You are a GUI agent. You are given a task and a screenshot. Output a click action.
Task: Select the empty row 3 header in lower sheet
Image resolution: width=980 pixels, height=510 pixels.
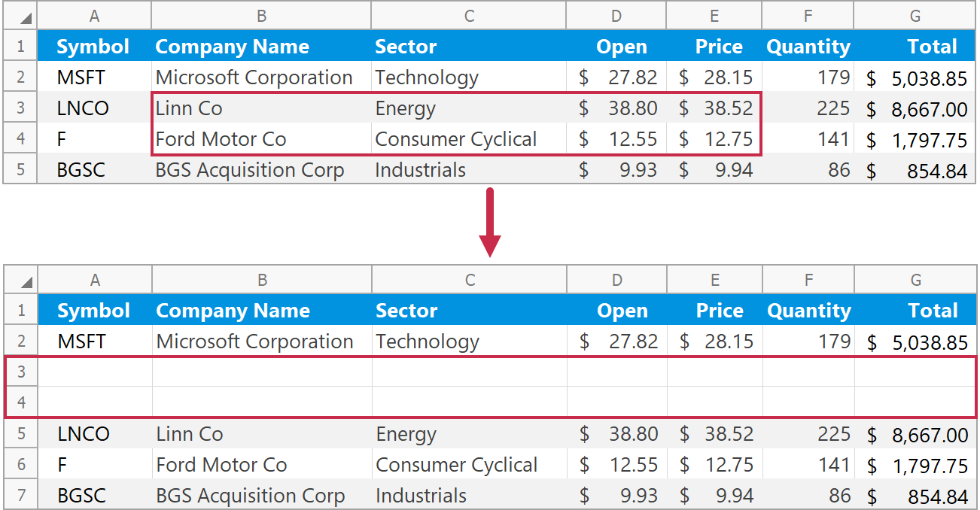coord(21,372)
